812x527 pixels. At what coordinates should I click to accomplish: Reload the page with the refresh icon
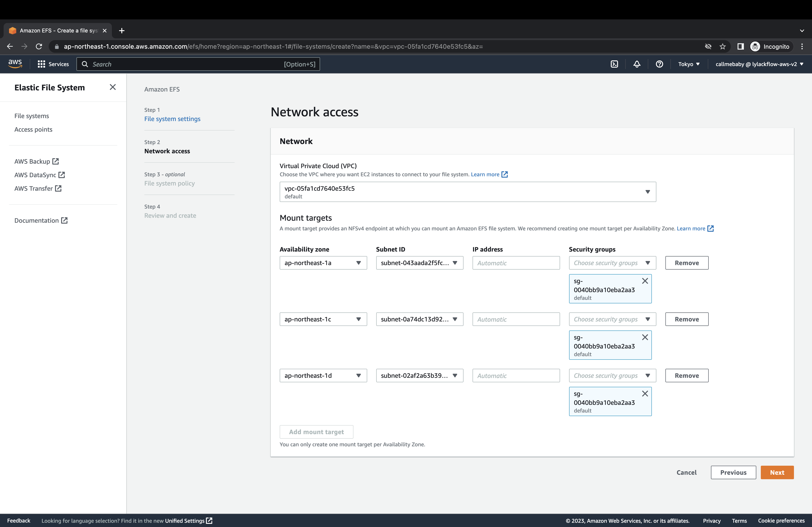point(39,46)
